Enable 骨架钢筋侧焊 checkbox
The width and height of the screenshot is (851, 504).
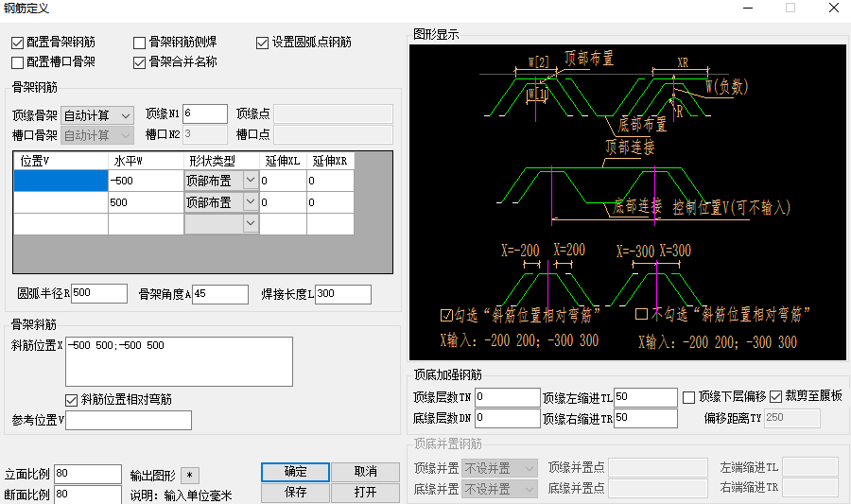140,43
